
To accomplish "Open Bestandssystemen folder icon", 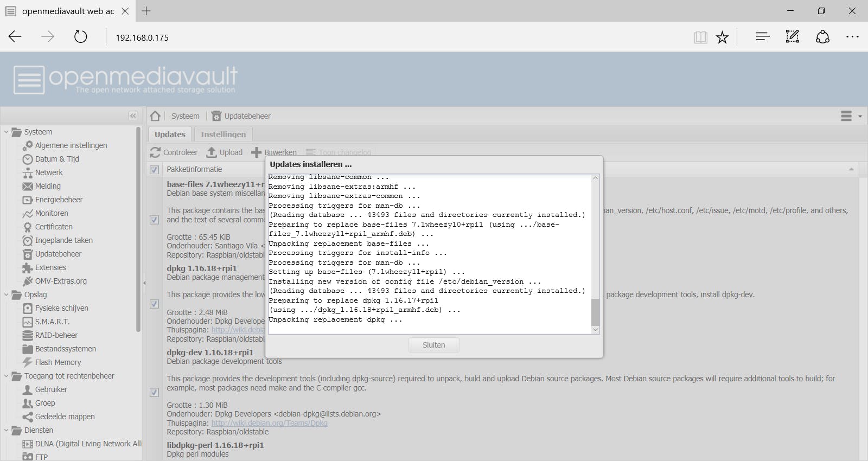I will [28, 349].
